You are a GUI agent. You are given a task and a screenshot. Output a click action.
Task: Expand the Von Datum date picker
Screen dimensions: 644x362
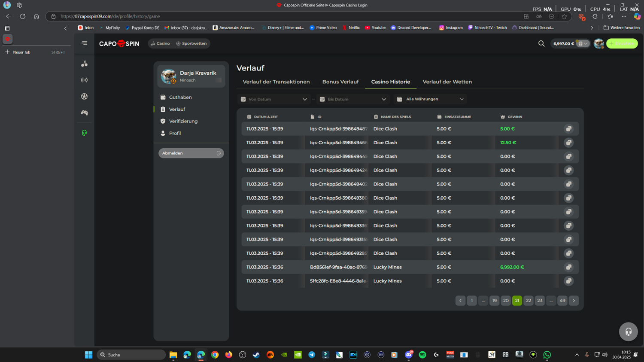coord(274,99)
